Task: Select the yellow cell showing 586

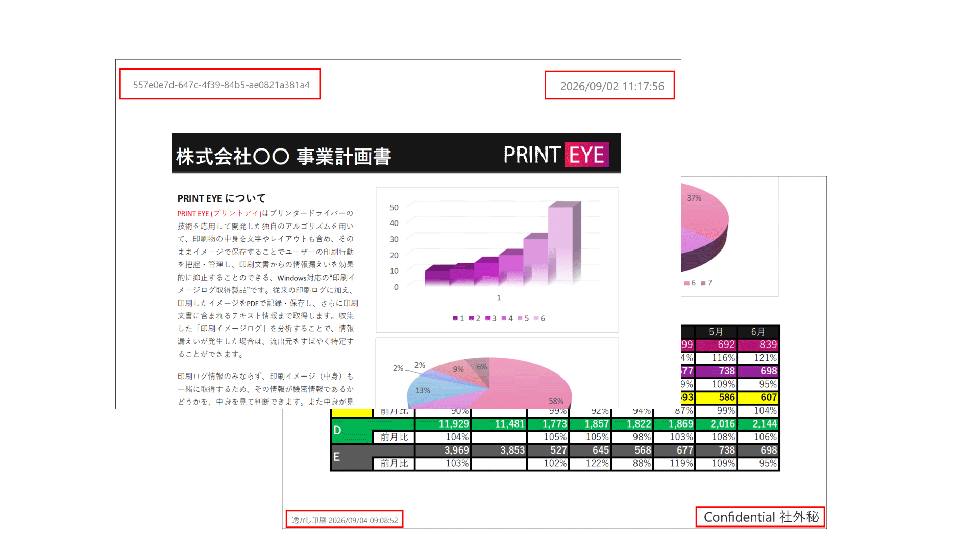Action: click(716, 397)
